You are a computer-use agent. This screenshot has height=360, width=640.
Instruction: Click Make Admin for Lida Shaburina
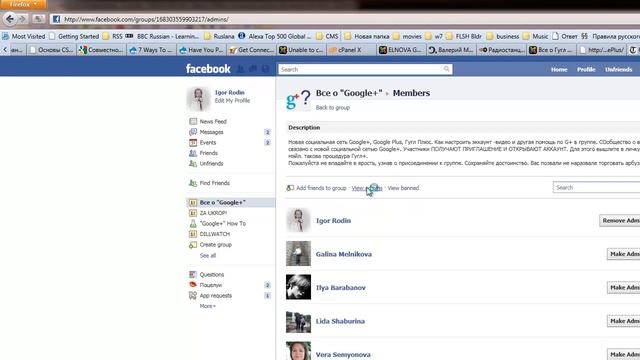pyautogui.click(x=624, y=321)
